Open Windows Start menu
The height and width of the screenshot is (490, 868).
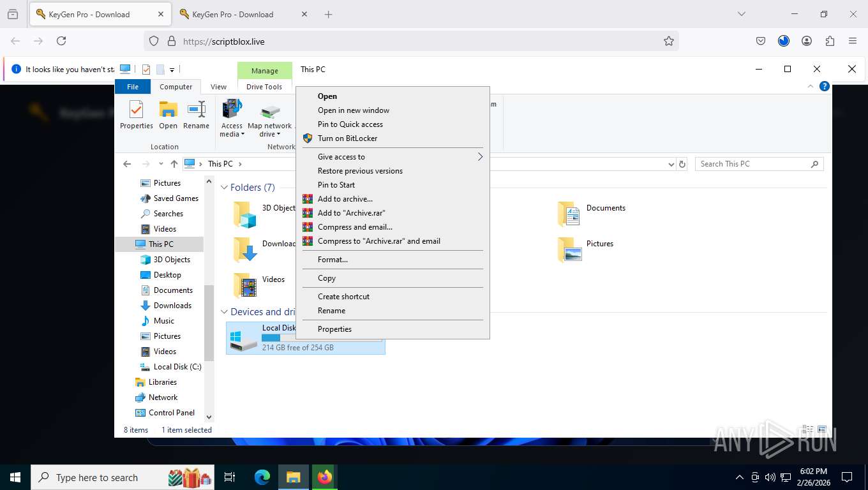pyautogui.click(x=15, y=477)
